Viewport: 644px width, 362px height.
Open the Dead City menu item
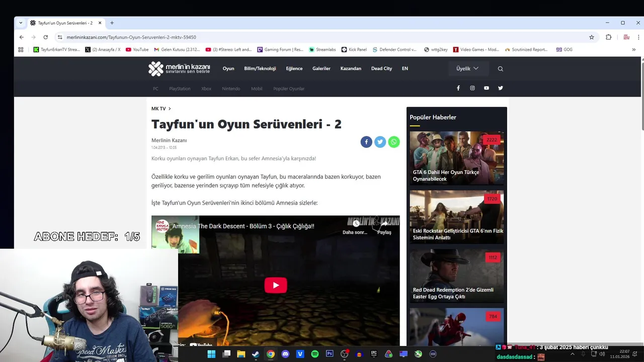[x=381, y=69]
